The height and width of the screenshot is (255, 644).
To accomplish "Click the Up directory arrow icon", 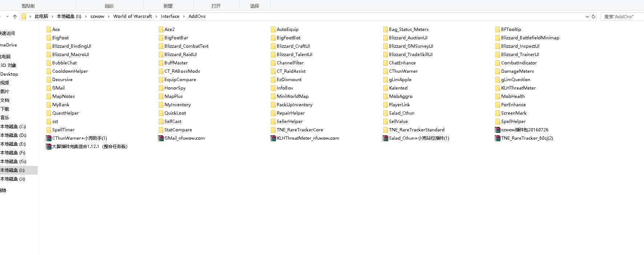I will [15, 16].
